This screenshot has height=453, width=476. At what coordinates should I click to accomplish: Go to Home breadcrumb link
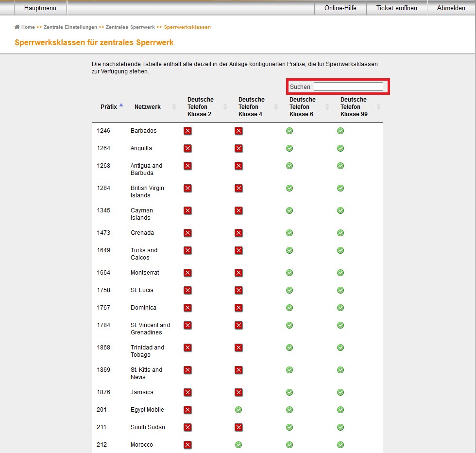[28, 27]
